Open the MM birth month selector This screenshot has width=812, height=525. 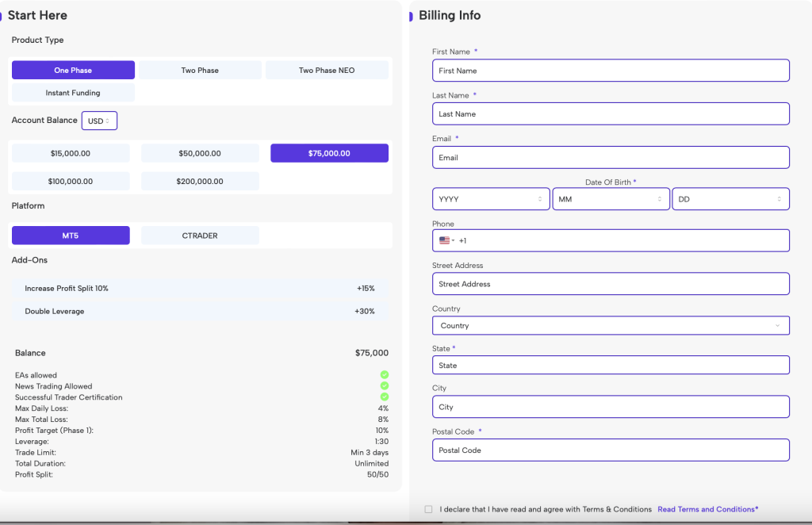(x=611, y=199)
